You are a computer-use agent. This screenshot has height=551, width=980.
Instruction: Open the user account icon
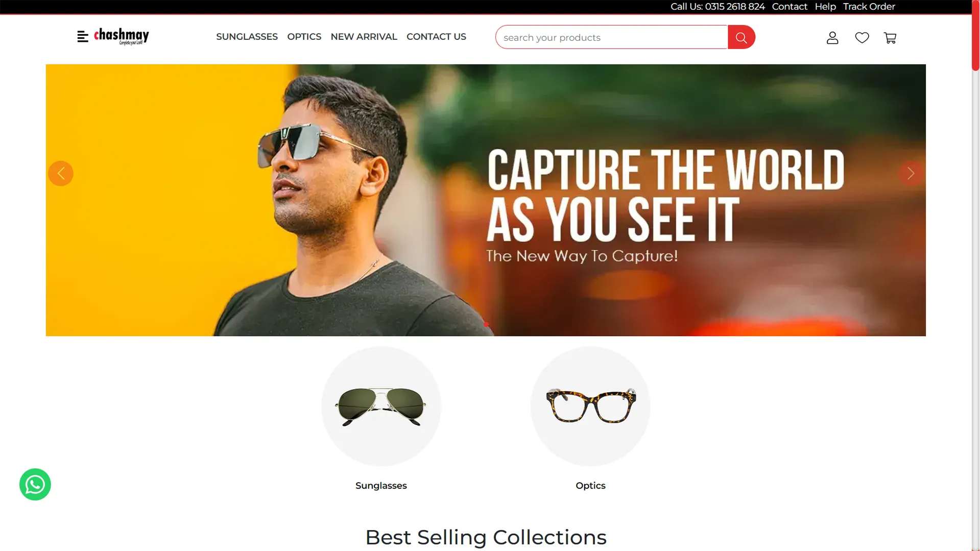pos(832,38)
